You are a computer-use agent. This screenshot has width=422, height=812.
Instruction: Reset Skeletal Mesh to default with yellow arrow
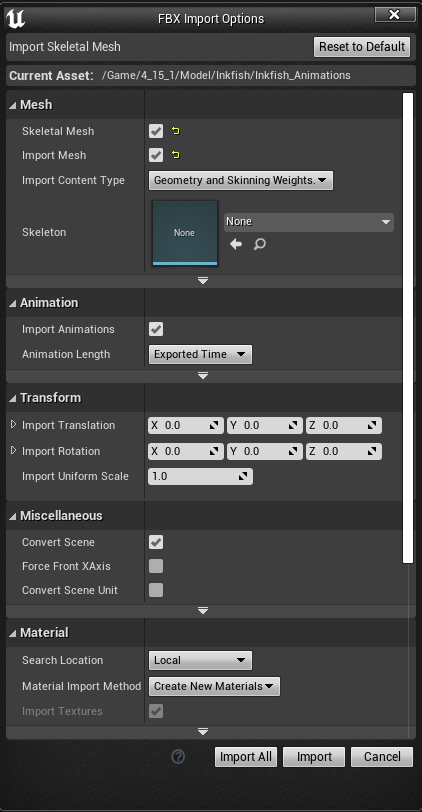[176, 131]
